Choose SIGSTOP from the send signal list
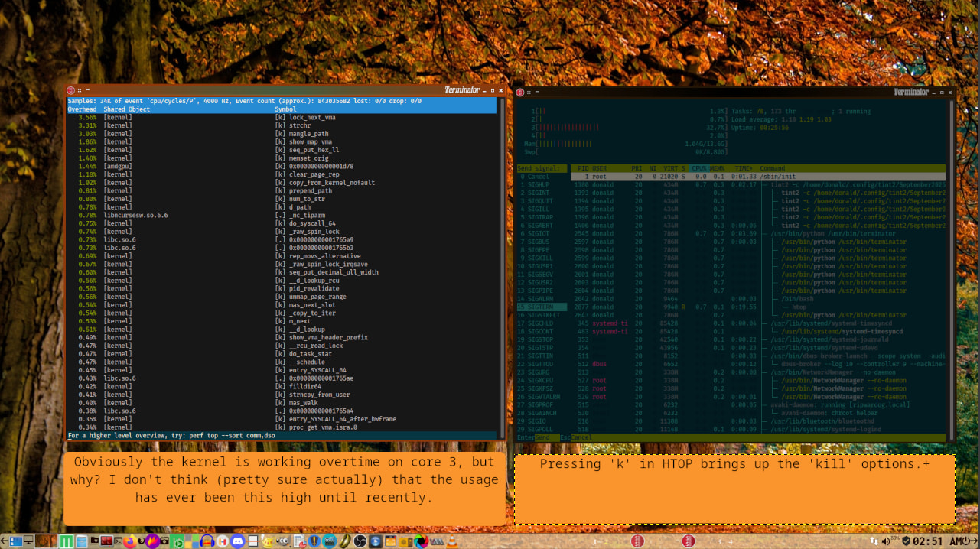980x549 pixels. (542, 339)
